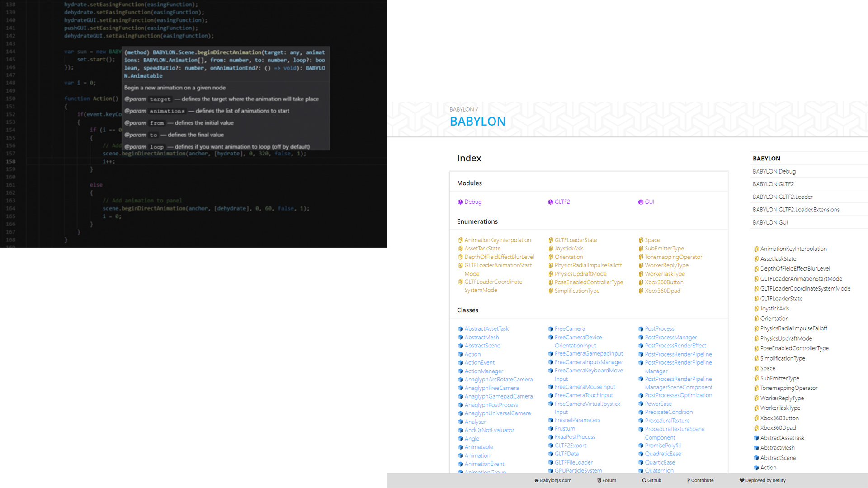Viewport: 868px width, 488px height.
Task: Click the AnimationKeyInterpolation enum icon in index
Action: [460, 240]
